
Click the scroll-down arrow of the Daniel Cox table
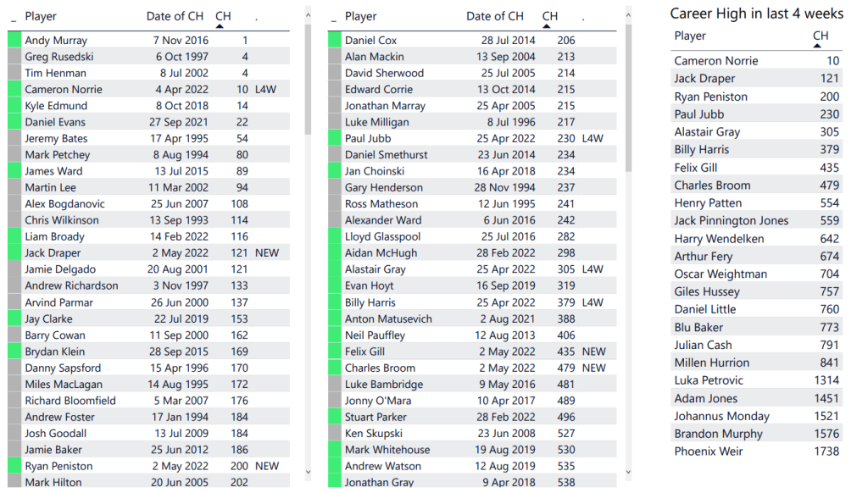628,472
